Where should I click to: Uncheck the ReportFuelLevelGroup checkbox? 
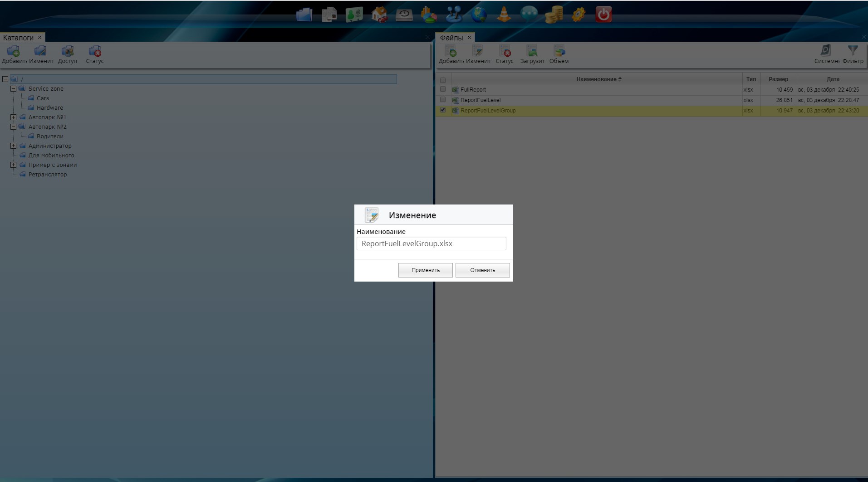(443, 110)
